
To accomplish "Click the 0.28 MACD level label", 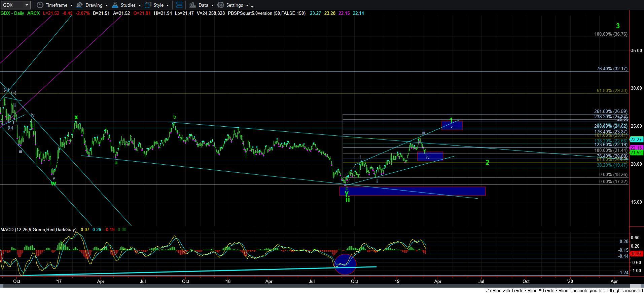I will pyautogui.click(x=624, y=241).
